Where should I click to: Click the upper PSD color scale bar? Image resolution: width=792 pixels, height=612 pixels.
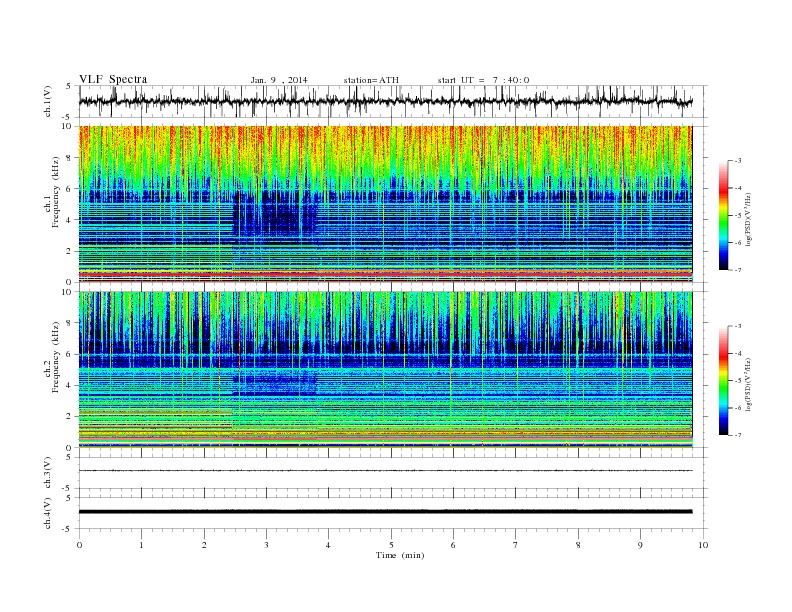723,215
